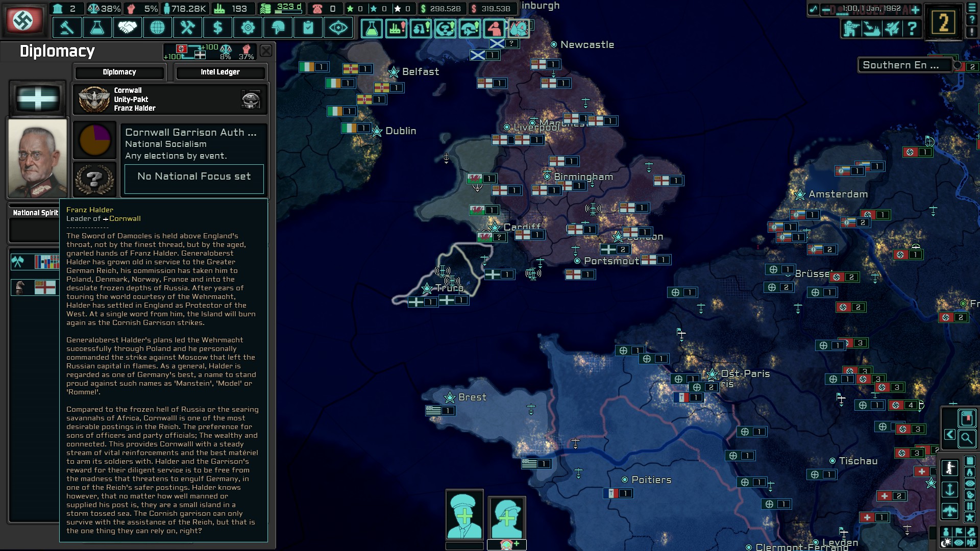This screenshot has height=551, width=980.
Task: Toggle day and night cycle display
Action: click(x=946, y=543)
